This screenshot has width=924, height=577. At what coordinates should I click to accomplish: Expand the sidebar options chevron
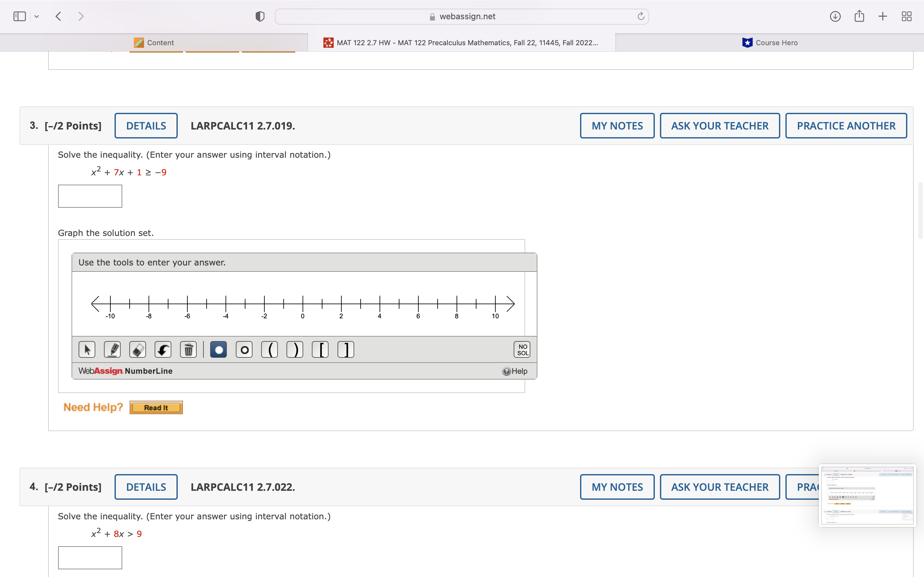tap(37, 16)
